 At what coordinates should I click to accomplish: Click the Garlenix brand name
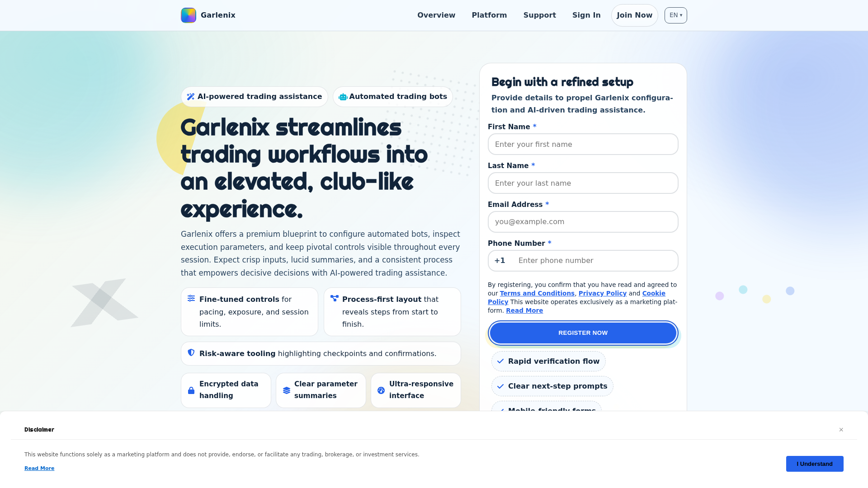point(218,15)
